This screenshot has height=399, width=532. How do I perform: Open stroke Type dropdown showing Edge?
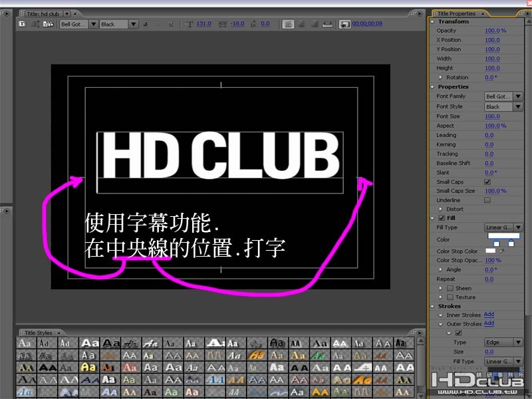pyautogui.click(x=503, y=342)
